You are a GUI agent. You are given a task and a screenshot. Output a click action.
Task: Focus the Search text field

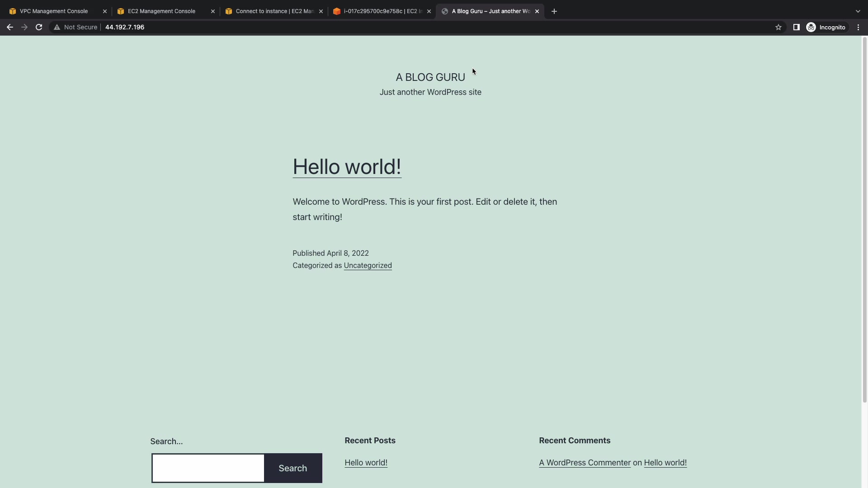pos(208,468)
